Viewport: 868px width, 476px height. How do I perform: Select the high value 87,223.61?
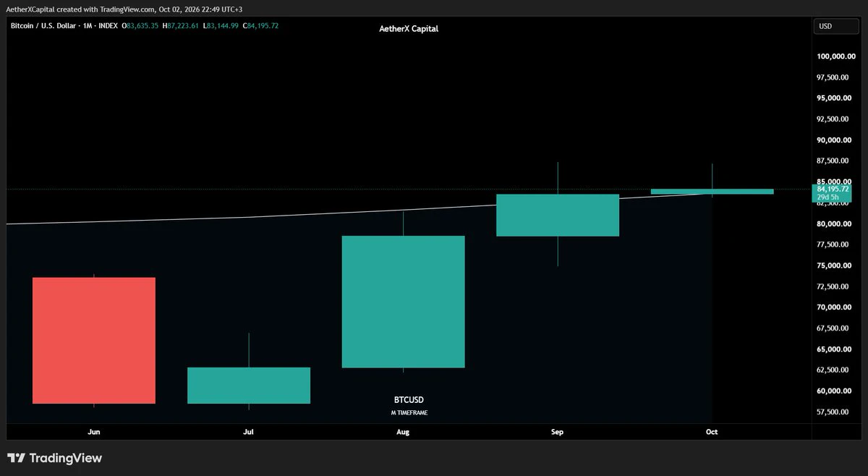(x=184, y=26)
